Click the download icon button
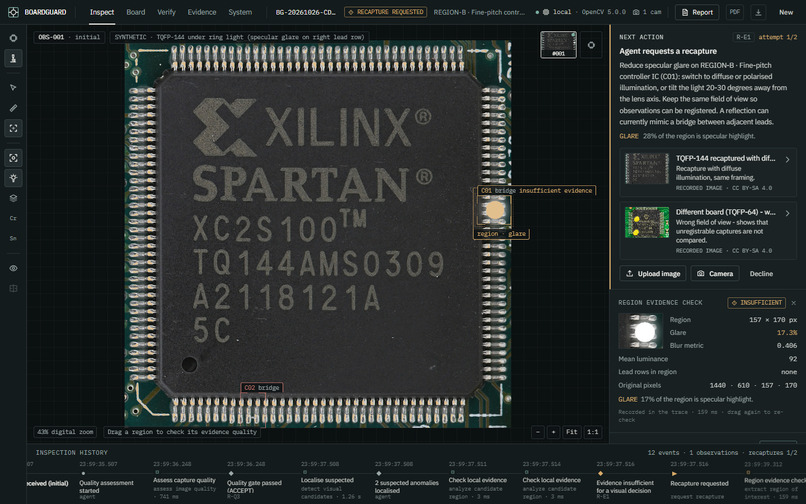 pos(758,12)
